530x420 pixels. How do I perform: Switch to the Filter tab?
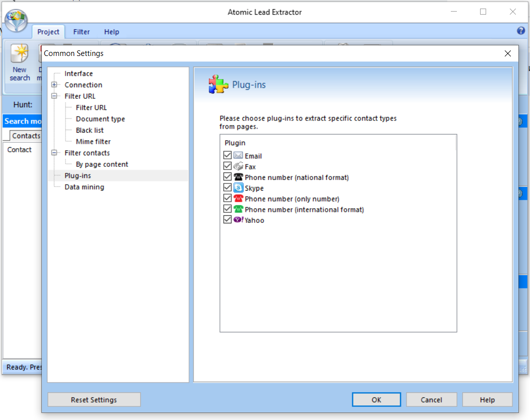pos(81,31)
